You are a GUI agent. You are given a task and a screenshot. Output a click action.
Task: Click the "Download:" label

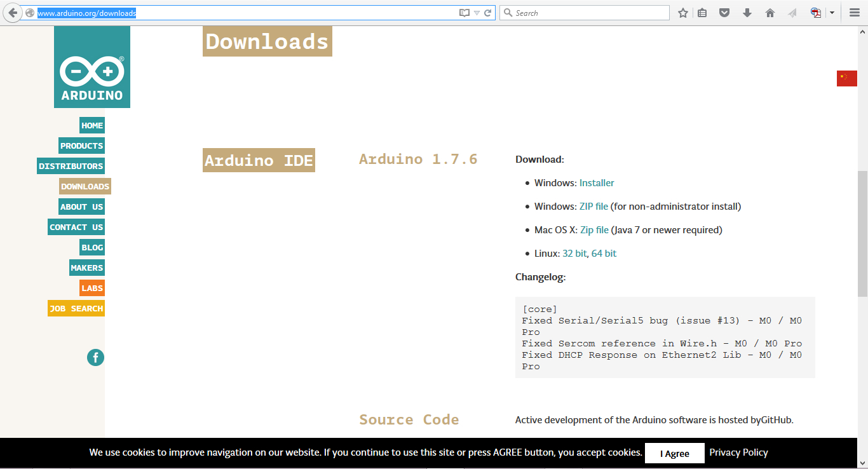[539, 160]
